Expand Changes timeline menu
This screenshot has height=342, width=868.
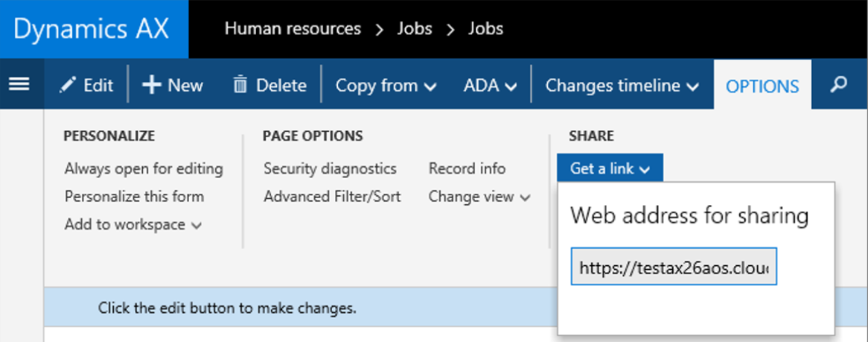(622, 86)
